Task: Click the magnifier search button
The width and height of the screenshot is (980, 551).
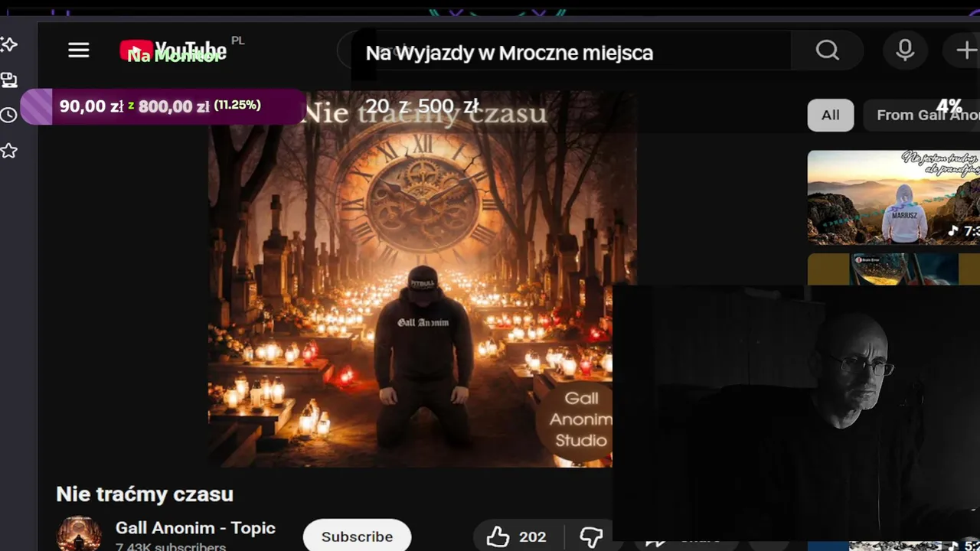Action: click(827, 51)
